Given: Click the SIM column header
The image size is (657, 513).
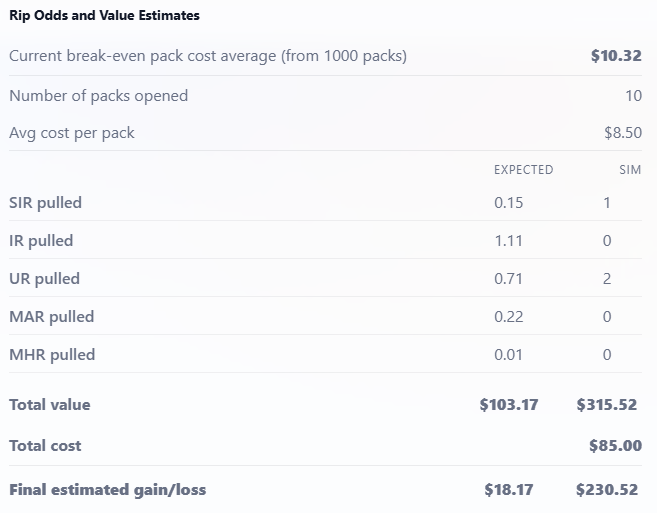Looking at the screenshot, I should click(x=630, y=170).
